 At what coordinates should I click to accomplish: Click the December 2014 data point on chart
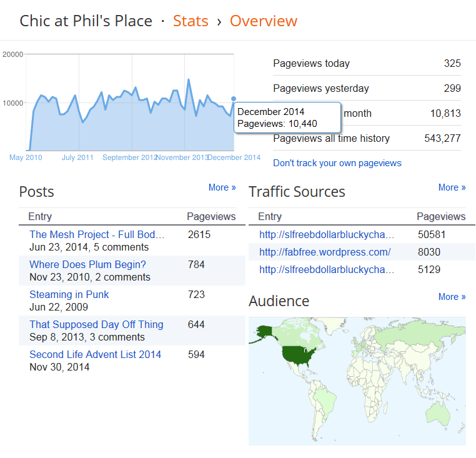tap(234, 99)
